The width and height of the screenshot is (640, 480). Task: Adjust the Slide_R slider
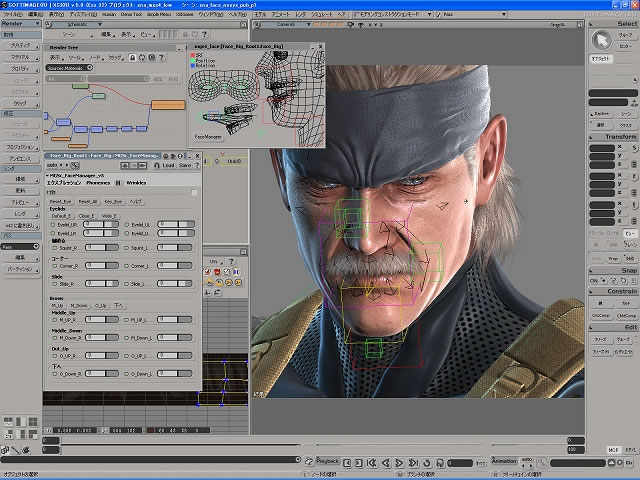coord(100,284)
